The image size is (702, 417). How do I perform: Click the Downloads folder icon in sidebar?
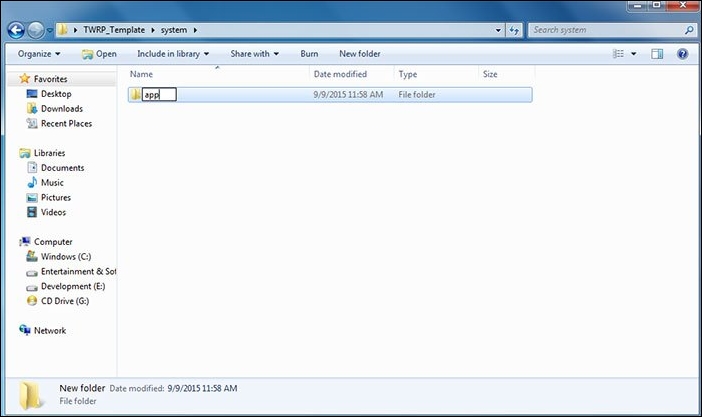pyautogui.click(x=32, y=108)
